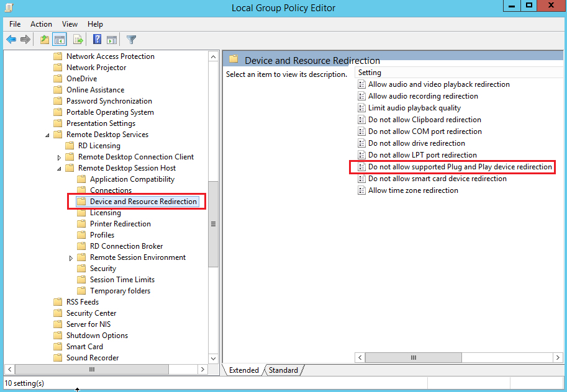Screen dimensions: 567x392
Task: Select Do not allow drive redirection setting
Action: pyautogui.click(x=417, y=143)
